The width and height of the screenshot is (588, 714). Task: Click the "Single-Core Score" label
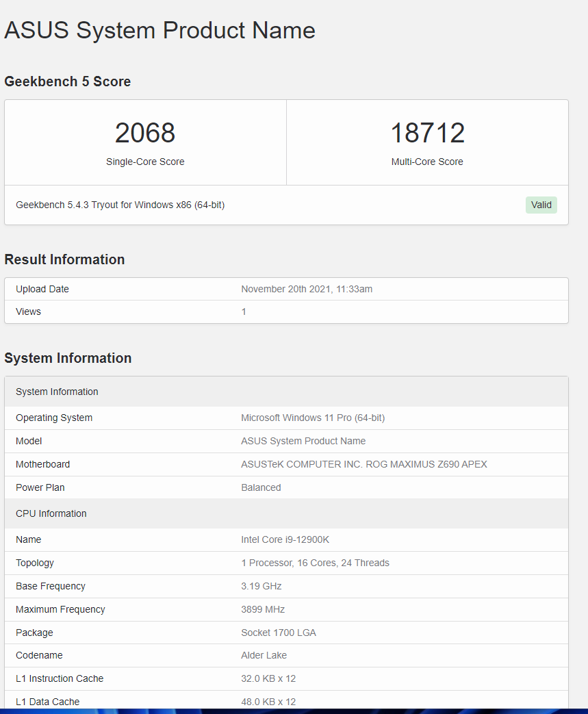(145, 162)
